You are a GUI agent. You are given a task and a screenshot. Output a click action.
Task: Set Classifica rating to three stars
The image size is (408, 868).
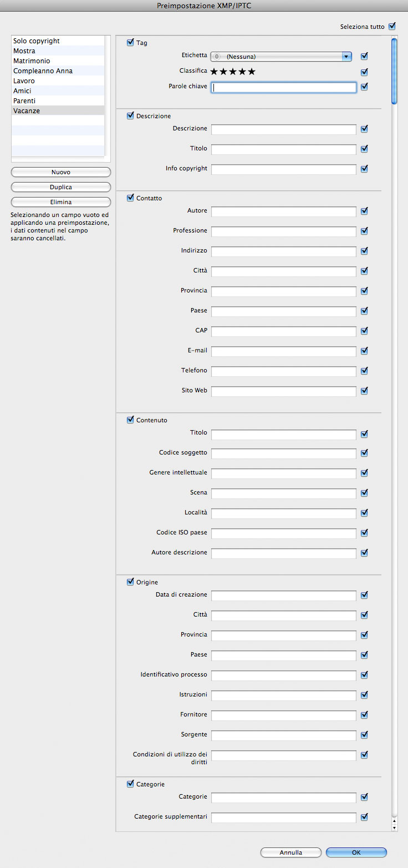click(233, 72)
